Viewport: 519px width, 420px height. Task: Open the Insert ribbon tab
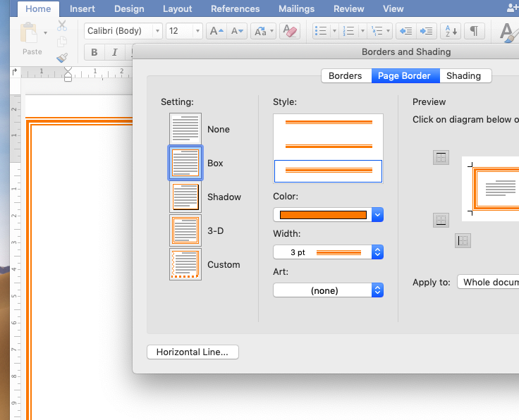tap(82, 9)
